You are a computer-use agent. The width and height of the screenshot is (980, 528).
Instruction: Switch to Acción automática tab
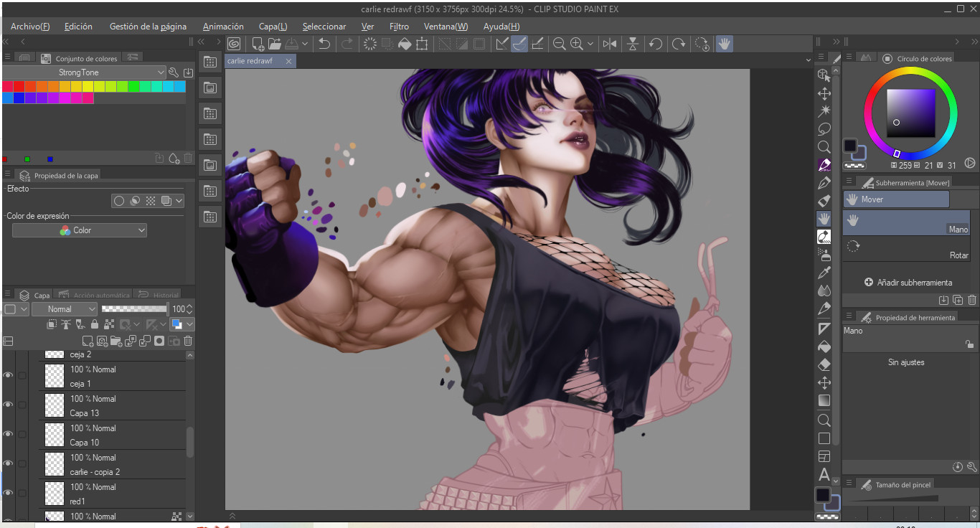95,295
